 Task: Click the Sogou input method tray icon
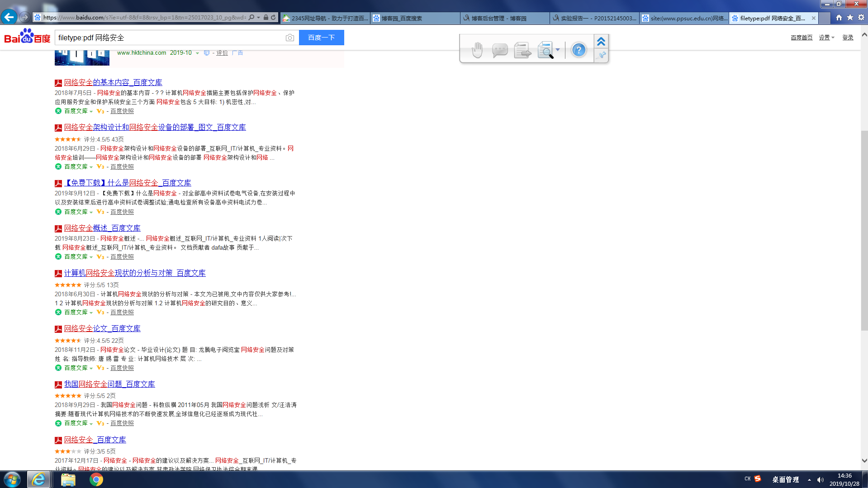tap(758, 479)
